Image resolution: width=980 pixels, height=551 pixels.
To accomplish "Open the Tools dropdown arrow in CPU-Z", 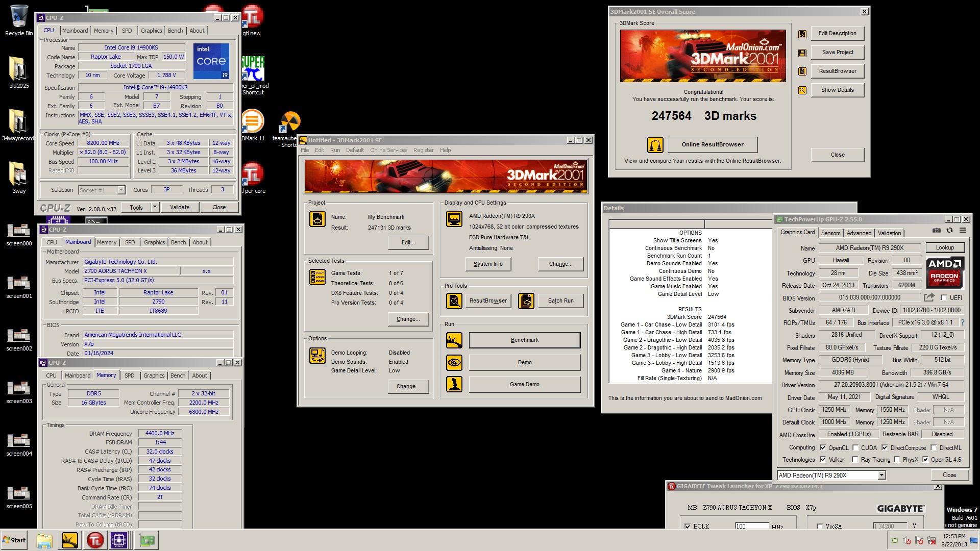I will [155, 207].
